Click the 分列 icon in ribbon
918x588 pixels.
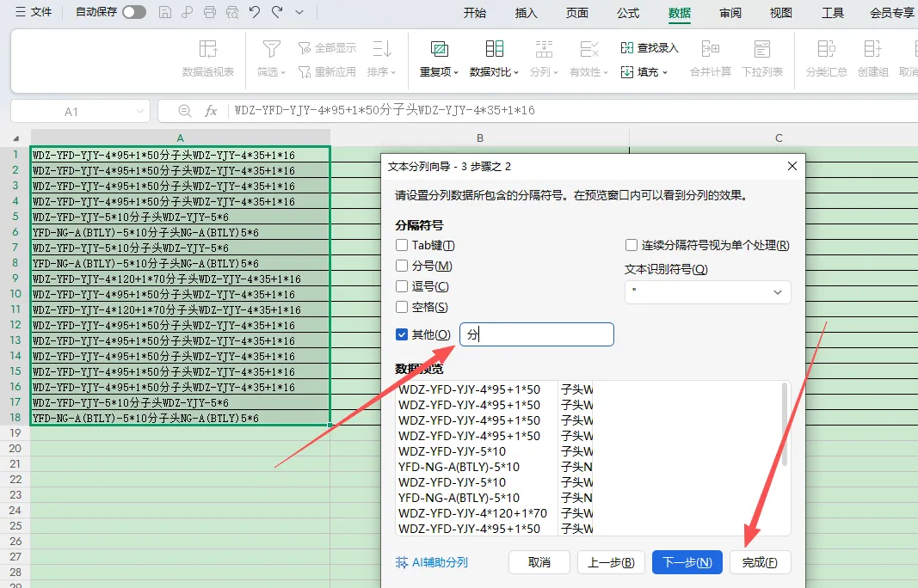point(544,48)
